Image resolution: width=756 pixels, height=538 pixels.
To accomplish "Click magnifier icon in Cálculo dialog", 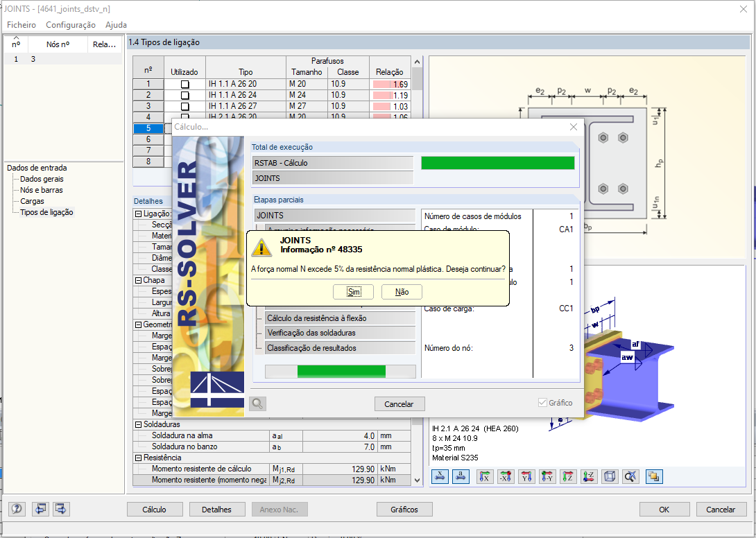I will 257,403.
